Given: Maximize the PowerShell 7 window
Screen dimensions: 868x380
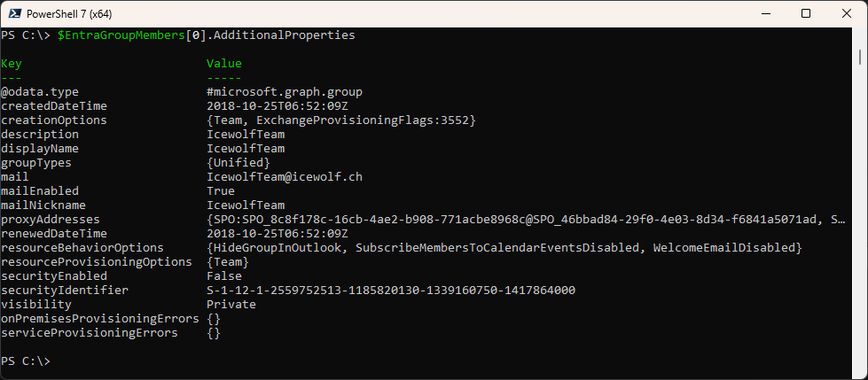Looking at the screenshot, I should tap(806, 14).
